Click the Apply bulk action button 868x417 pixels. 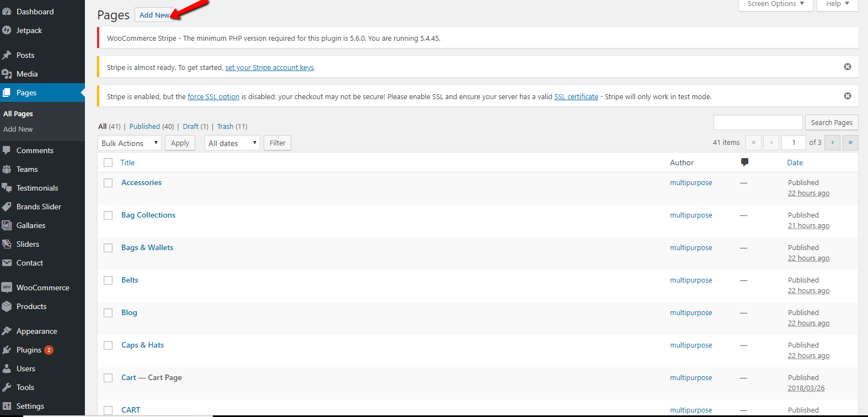click(x=180, y=143)
